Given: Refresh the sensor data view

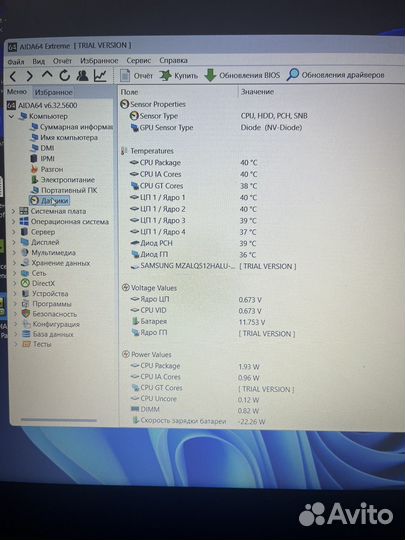Looking at the screenshot, I should pos(64,75).
